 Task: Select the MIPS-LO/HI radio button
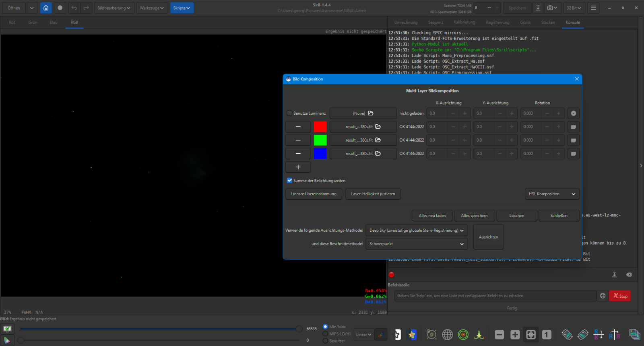pyautogui.click(x=325, y=334)
